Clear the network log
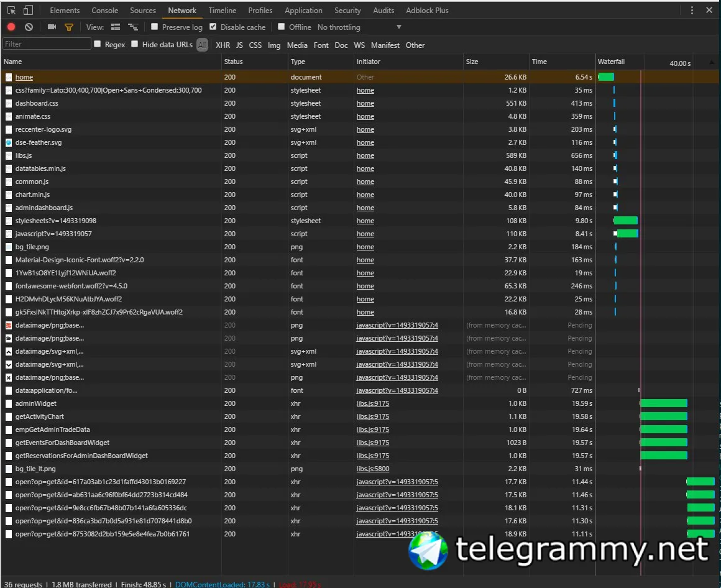The width and height of the screenshot is (721, 588). click(29, 27)
